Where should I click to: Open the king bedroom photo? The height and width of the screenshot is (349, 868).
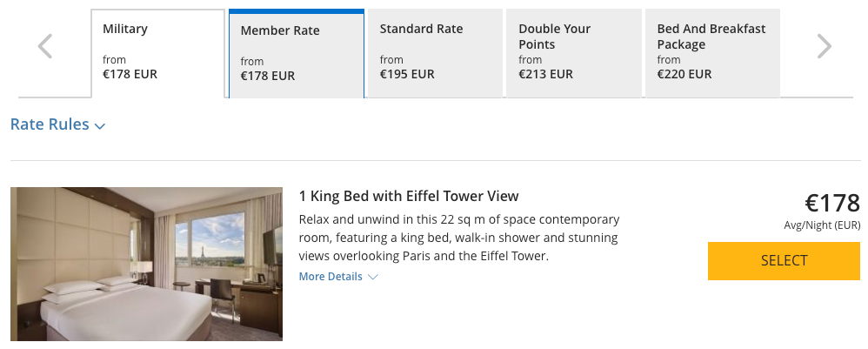click(x=146, y=263)
